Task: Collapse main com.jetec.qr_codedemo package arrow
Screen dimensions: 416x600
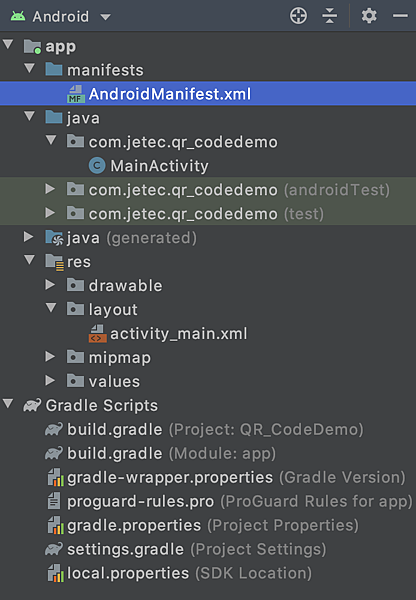Action: 51,140
